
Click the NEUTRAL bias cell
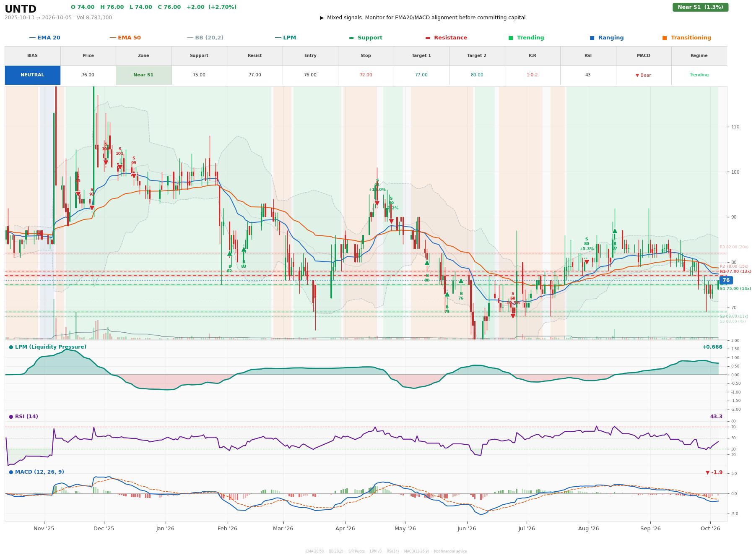pyautogui.click(x=32, y=75)
